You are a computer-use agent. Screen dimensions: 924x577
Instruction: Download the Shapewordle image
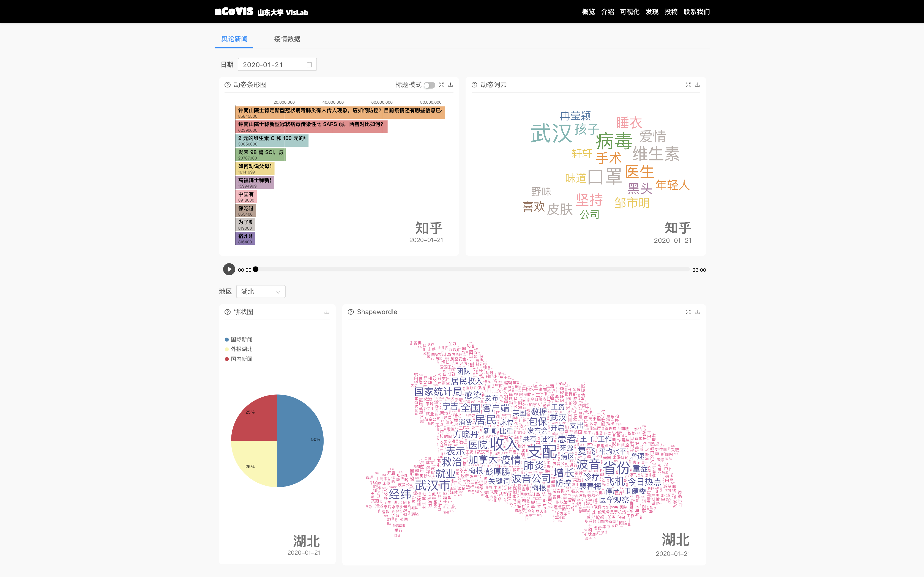tap(697, 312)
